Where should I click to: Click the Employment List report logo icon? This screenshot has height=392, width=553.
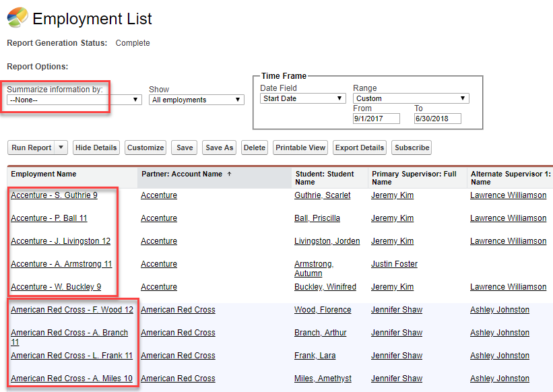[18, 18]
